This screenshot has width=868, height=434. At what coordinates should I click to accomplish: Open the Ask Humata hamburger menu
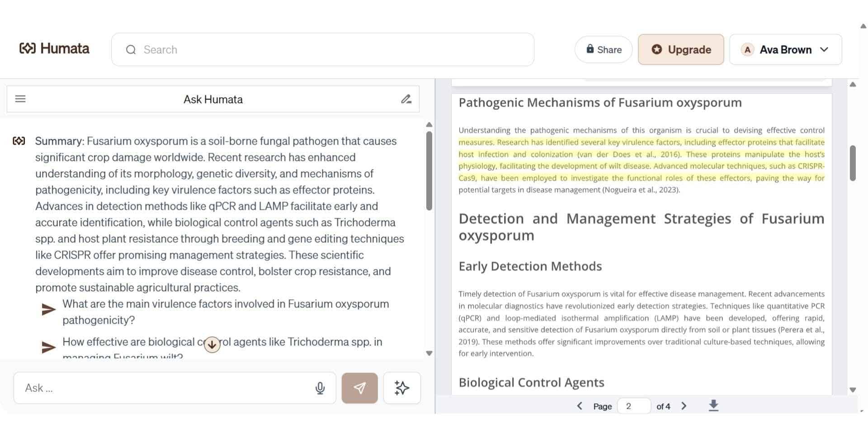pyautogui.click(x=20, y=99)
